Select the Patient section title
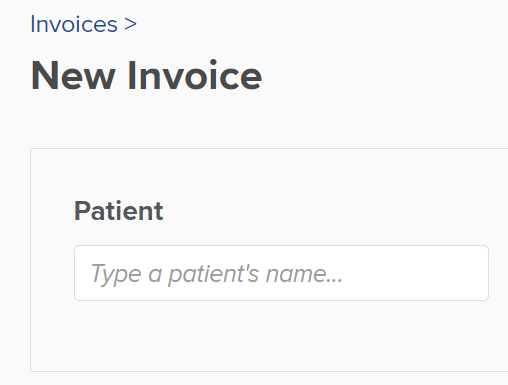 point(119,211)
